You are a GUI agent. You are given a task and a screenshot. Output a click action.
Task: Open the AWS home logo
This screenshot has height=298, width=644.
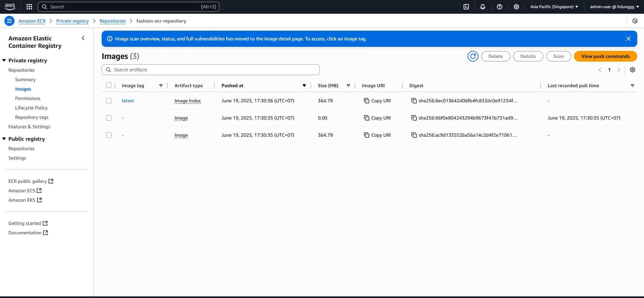pyautogui.click(x=10, y=7)
